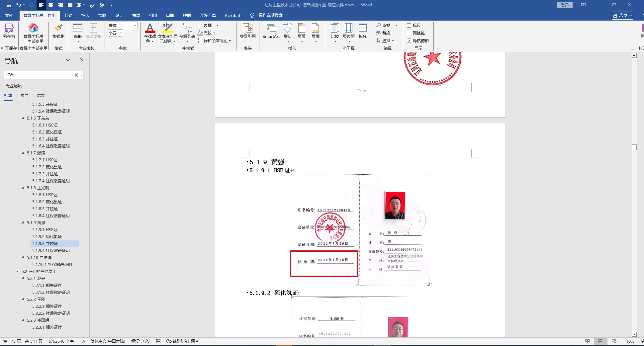This screenshot has height=346, width=644.
Task: Undo the last action
Action: click(19, 5)
